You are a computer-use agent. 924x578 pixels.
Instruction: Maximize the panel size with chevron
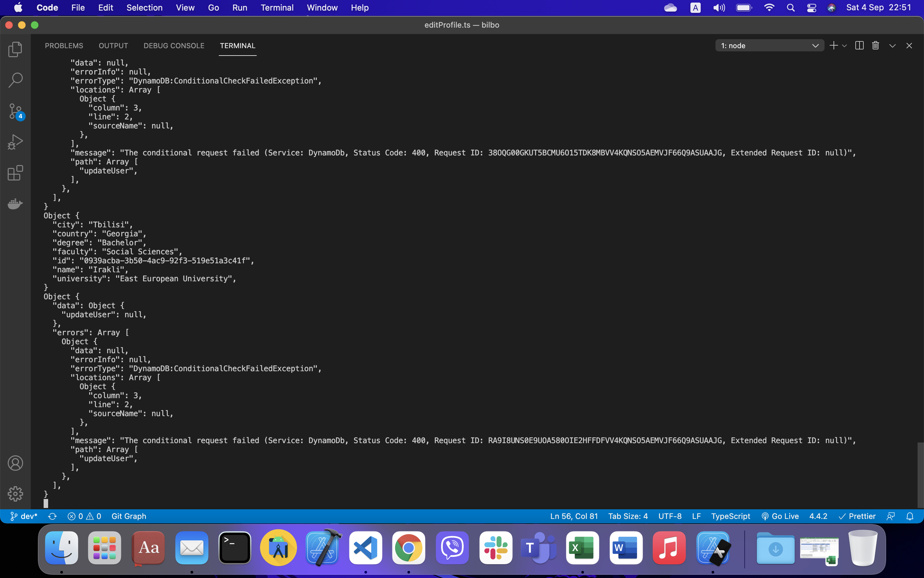(892, 46)
